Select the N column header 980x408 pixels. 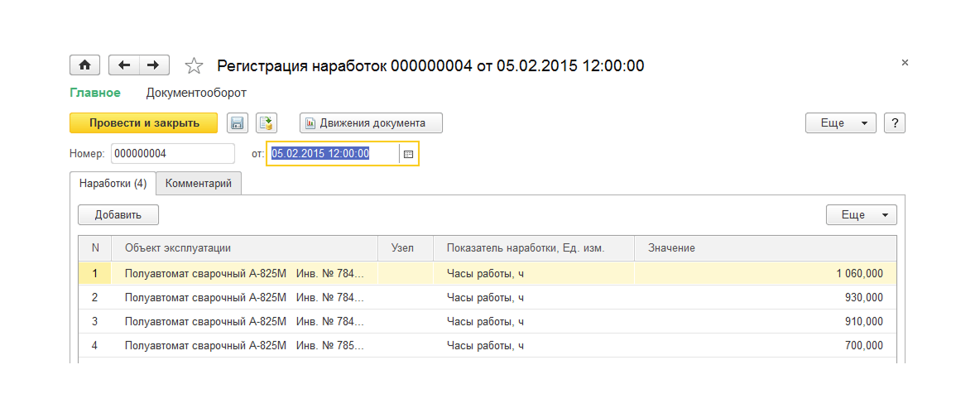(95, 248)
